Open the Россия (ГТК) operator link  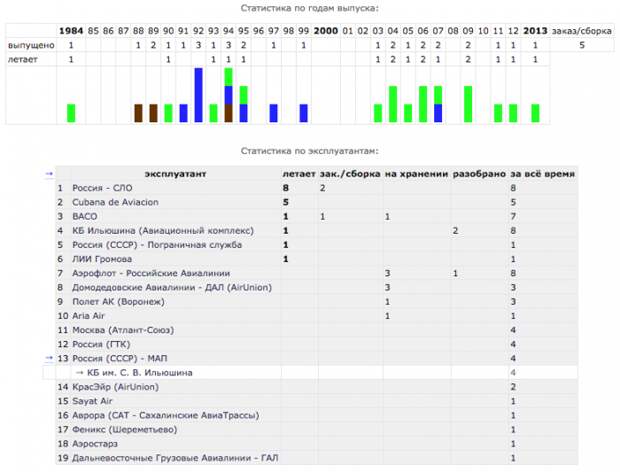click(101, 344)
